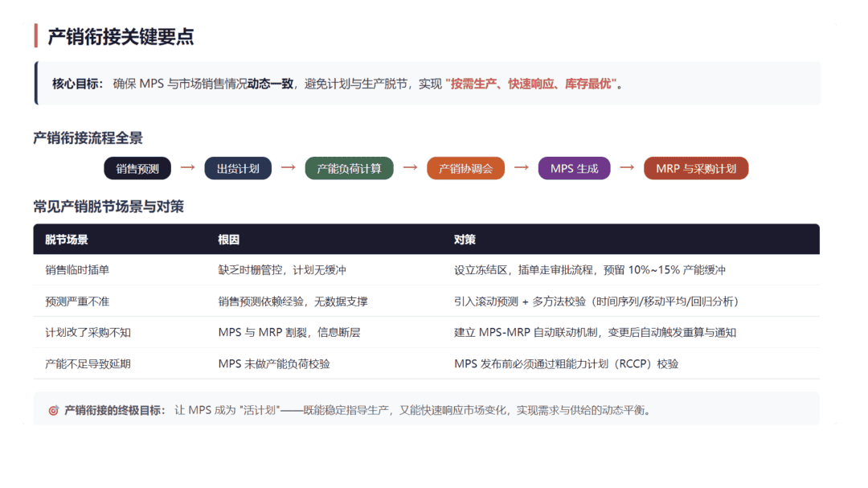Screen dimensions: 868x488
Task: Click the cell MPS 未做产能负荷校验
Action: [x=274, y=364]
